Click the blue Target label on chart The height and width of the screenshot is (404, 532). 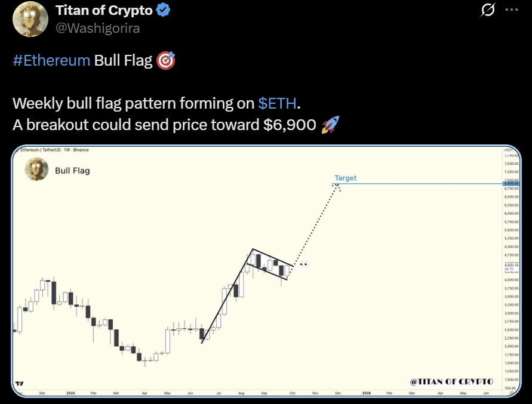[345, 178]
